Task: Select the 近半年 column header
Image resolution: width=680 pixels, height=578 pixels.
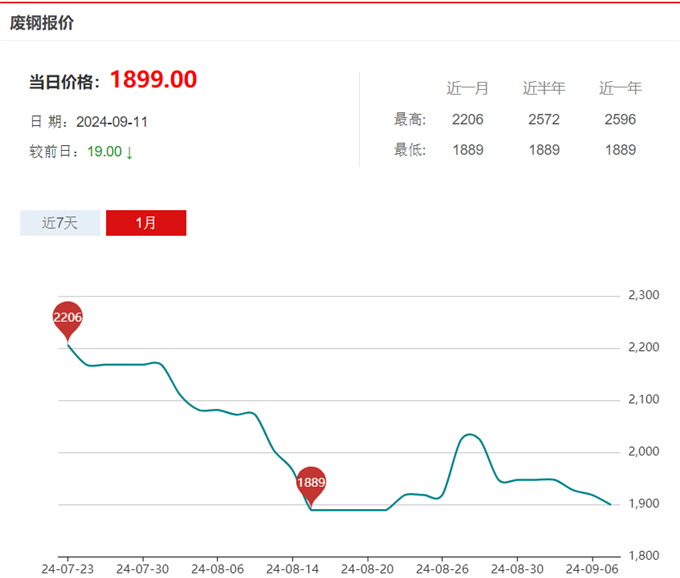Action: tap(544, 89)
